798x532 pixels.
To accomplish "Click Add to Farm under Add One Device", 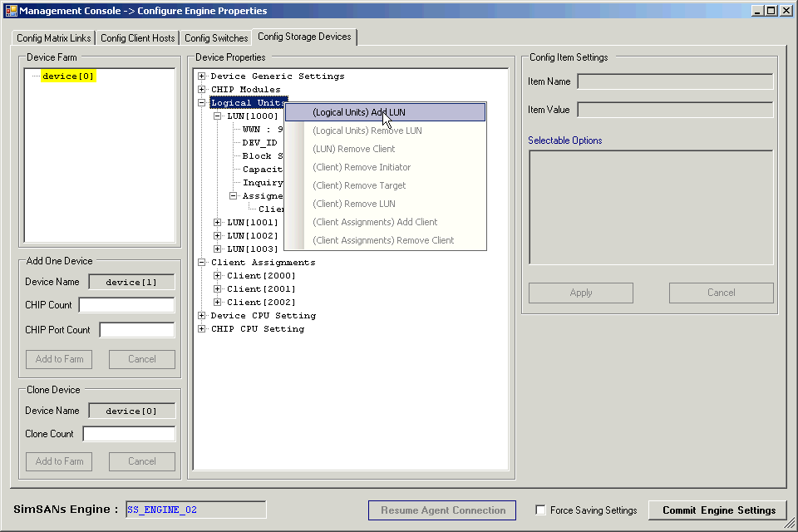I will click(59, 359).
